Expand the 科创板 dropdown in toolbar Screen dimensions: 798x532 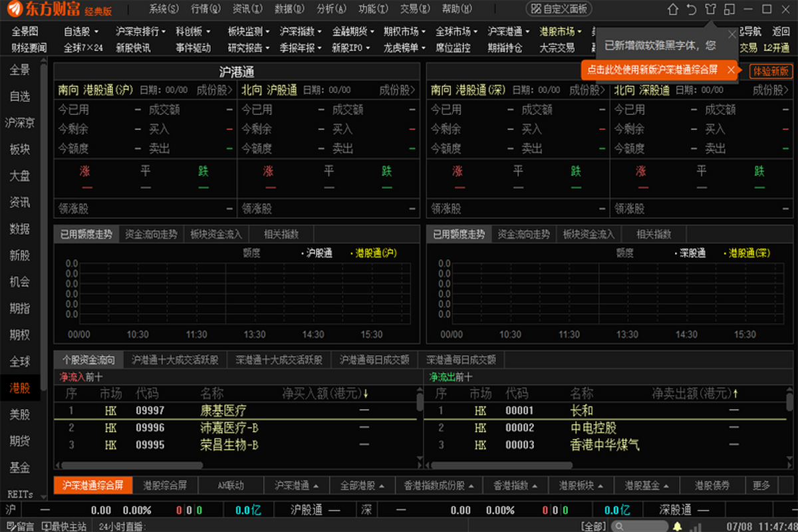point(193,31)
